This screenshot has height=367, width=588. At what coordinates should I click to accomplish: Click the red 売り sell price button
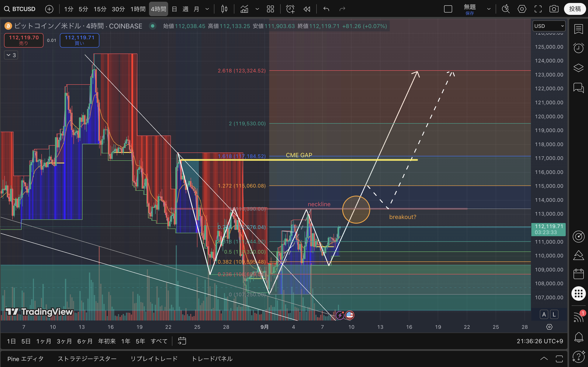pyautogui.click(x=24, y=40)
